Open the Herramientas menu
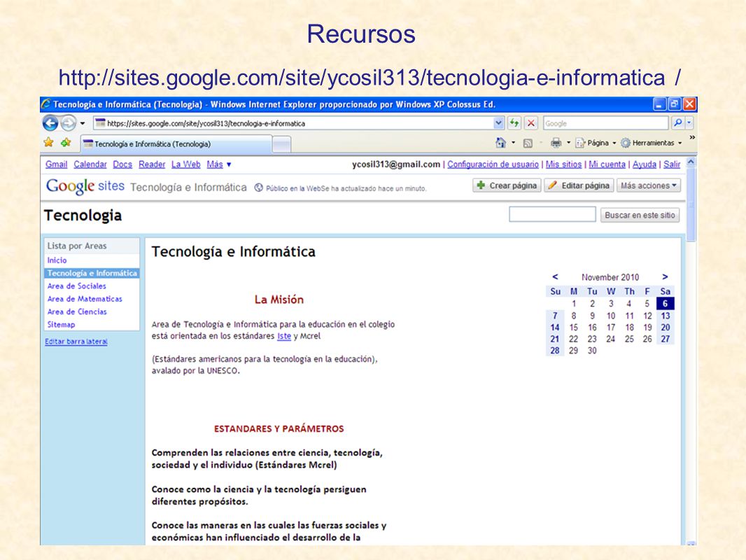The width and height of the screenshot is (746, 560). 652,143
